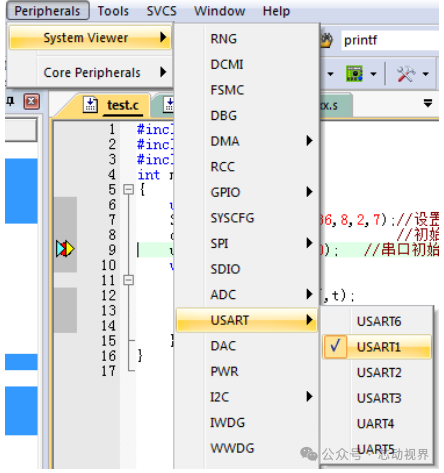This screenshot has height=473, width=444.
Task: Open the SVCS menu
Action: pos(162,11)
